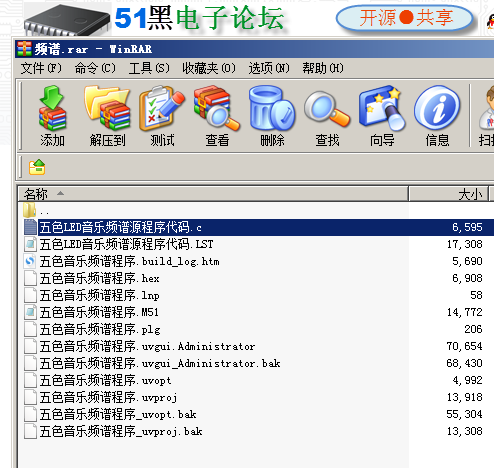
Task: Click icon of 五色音乐频谱程序.uvgui.Administrator
Action: [30, 346]
